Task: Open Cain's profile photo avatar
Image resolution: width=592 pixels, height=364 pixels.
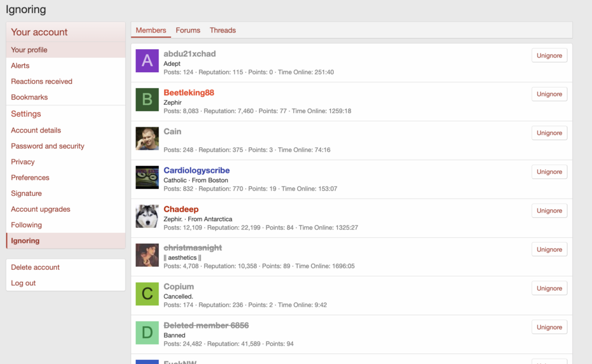Action: (147, 138)
